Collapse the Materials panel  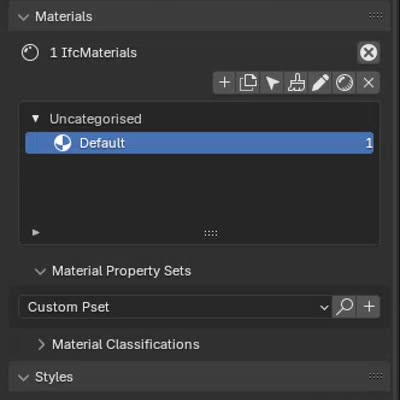23,17
